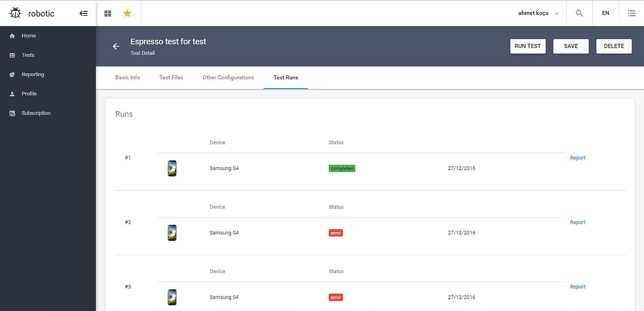Click Samsung S4 text in run #3
644x311 pixels.
(x=224, y=298)
